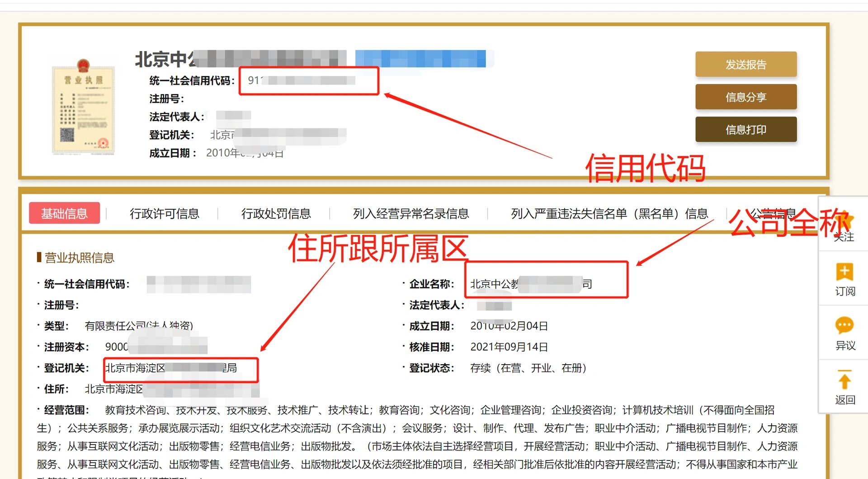Click the 信息分享 button
This screenshot has height=479, width=868.
point(746,97)
